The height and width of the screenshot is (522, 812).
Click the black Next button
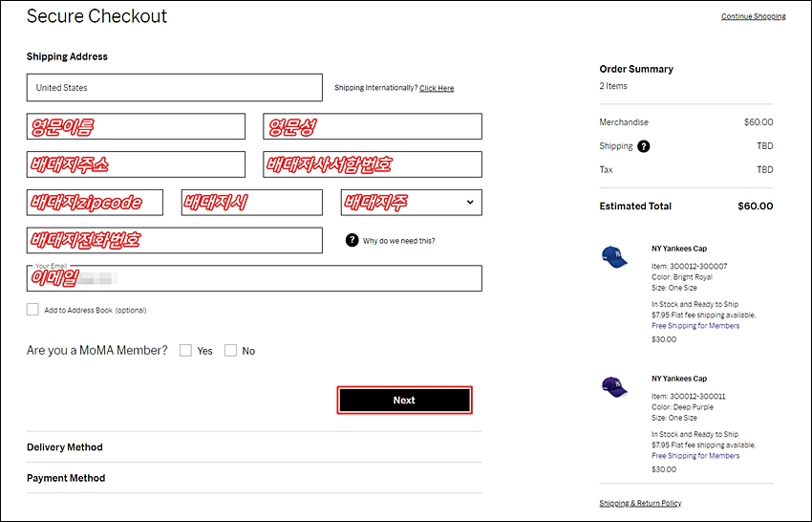pos(404,401)
